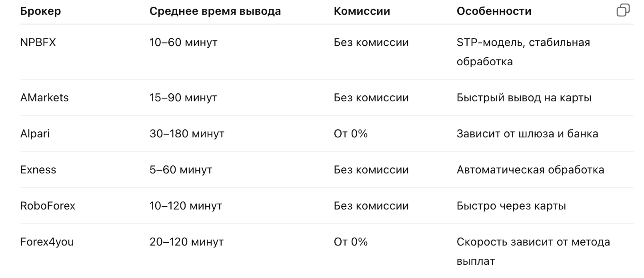
Task: Select the RoboForex broker cell
Action: pyautogui.click(x=48, y=206)
